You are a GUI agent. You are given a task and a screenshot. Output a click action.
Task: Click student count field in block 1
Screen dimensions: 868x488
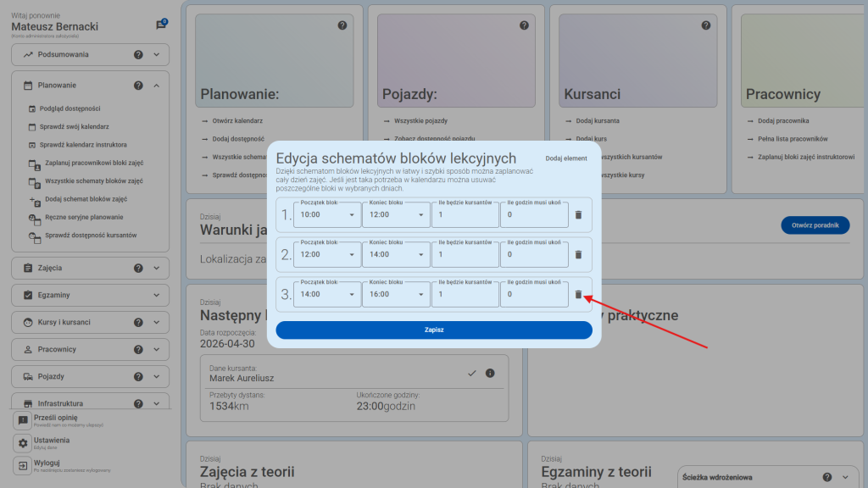(465, 216)
